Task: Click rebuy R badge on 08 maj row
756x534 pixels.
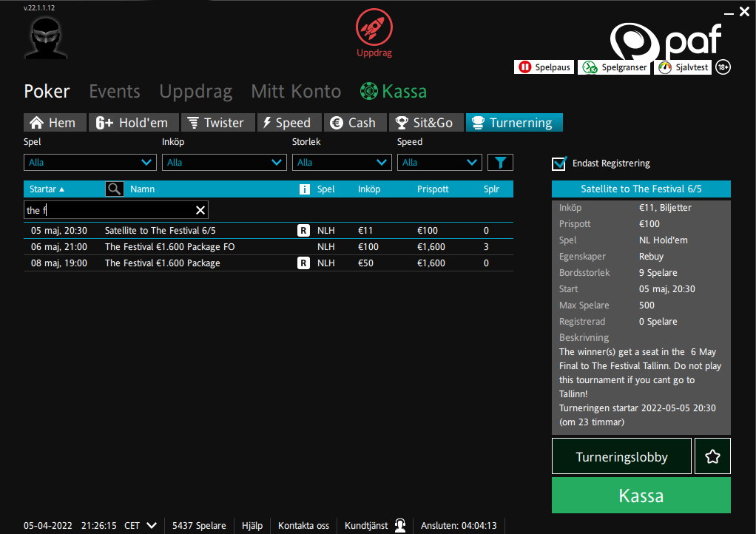Action: (x=303, y=263)
